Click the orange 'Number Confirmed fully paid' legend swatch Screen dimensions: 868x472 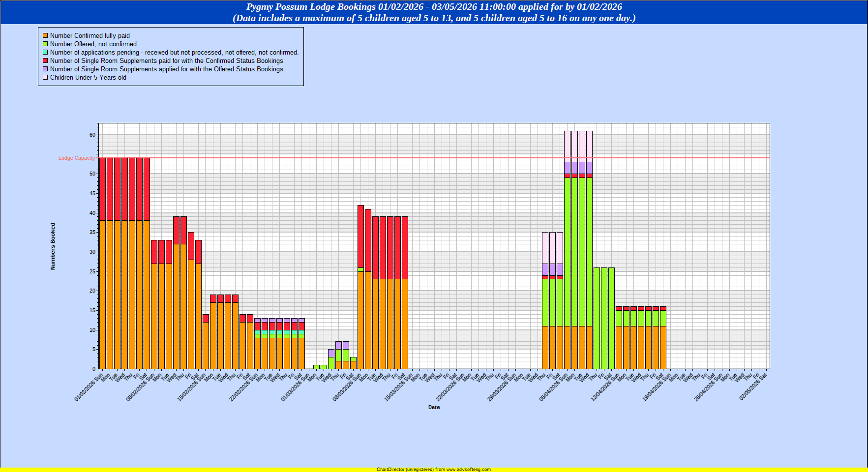(x=45, y=36)
